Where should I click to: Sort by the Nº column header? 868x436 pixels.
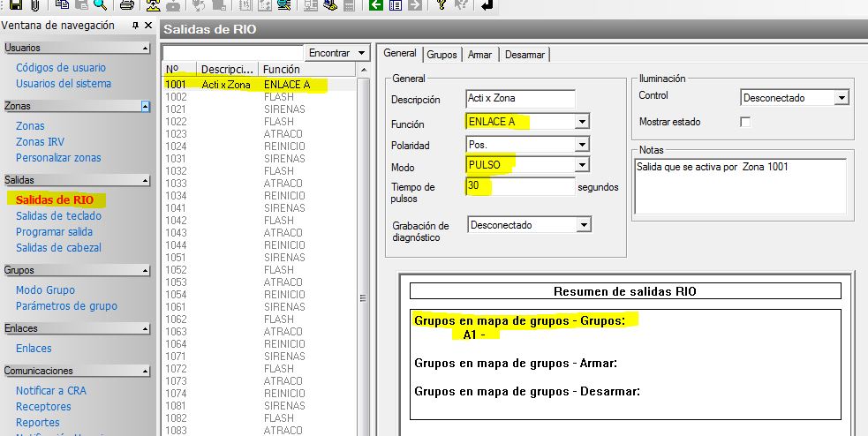pos(178,69)
